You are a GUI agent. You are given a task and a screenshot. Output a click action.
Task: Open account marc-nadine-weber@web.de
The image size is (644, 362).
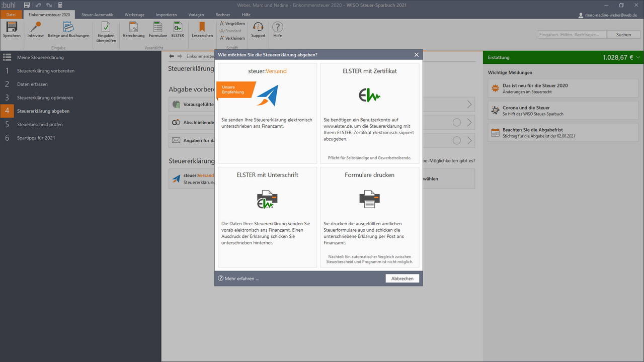pos(608,15)
